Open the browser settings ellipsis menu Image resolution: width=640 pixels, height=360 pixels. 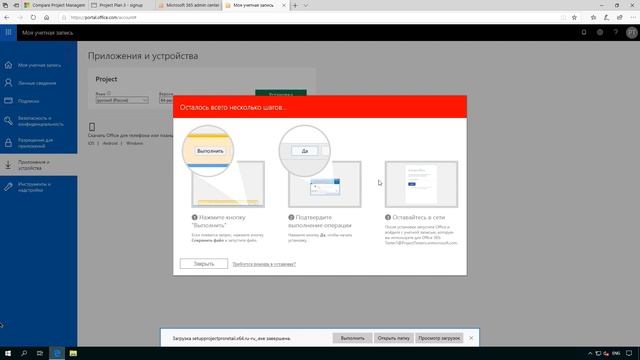[x=633, y=18]
